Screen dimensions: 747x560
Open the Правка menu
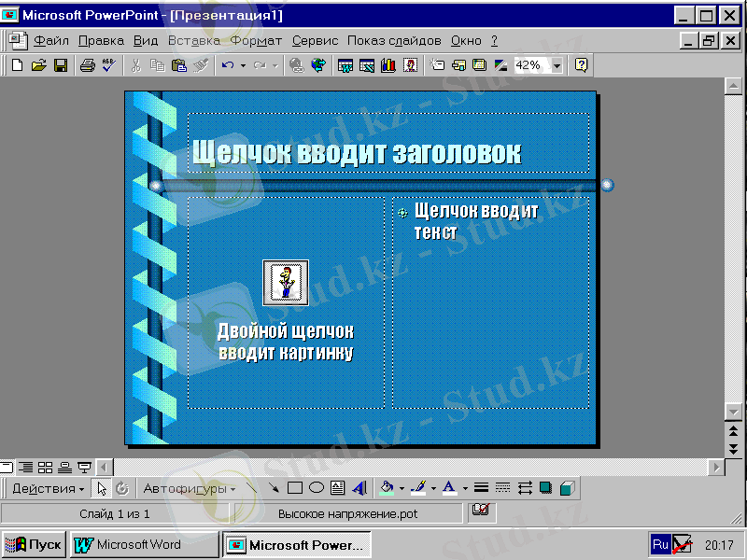(x=101, y=41)
